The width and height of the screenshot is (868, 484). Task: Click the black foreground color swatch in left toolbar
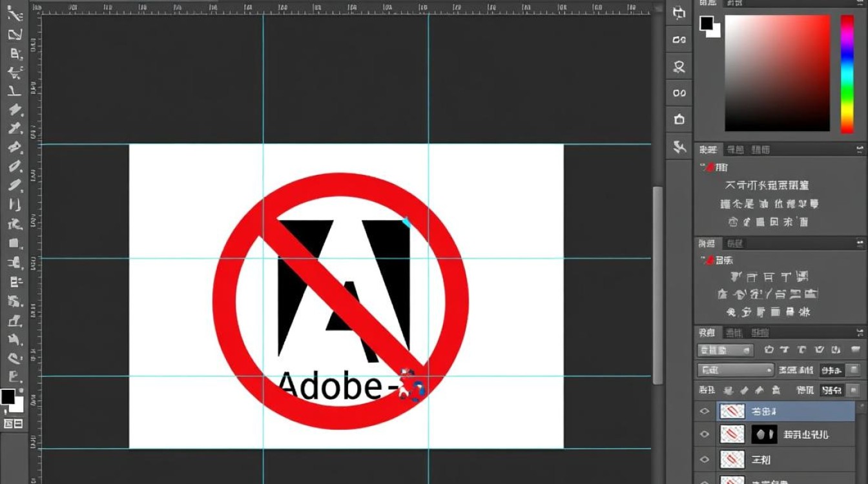[x=8, y=396]
